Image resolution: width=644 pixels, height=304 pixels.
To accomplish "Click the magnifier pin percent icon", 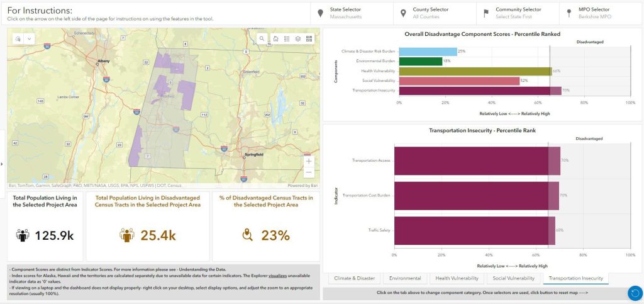I will (x=247, y=235).
